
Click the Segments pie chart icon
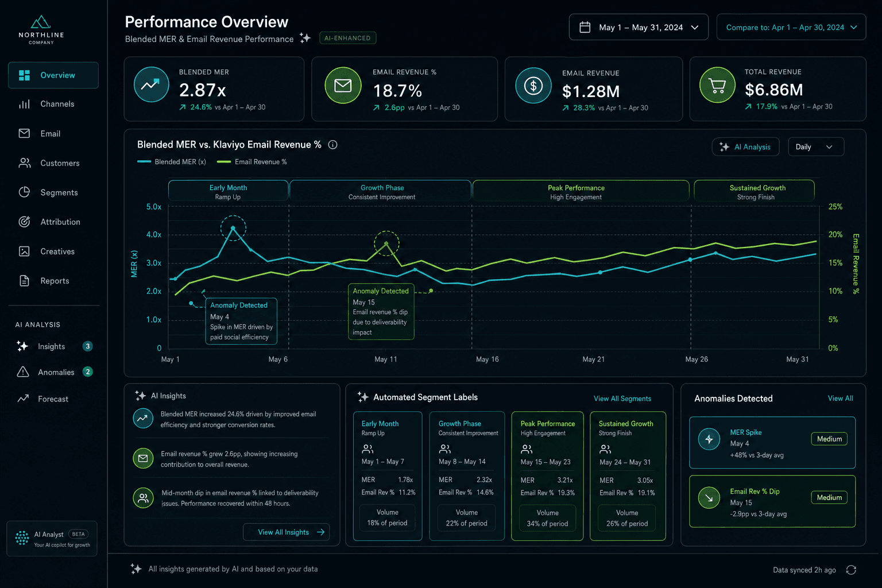point(24,192)
